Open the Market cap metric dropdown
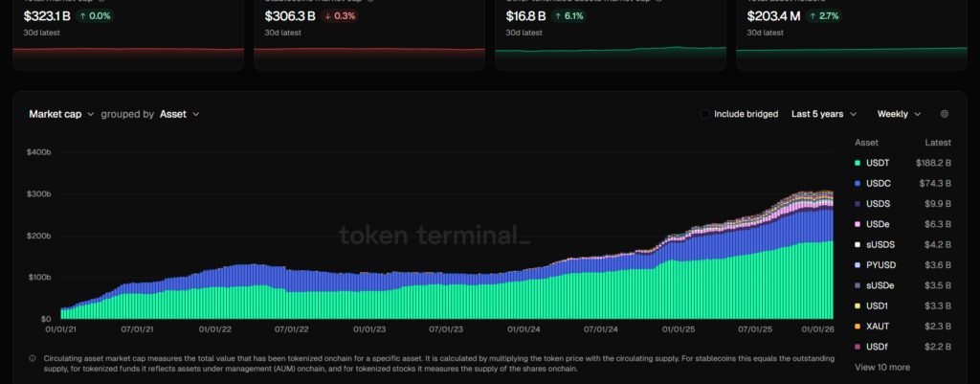 coord(61,114)
